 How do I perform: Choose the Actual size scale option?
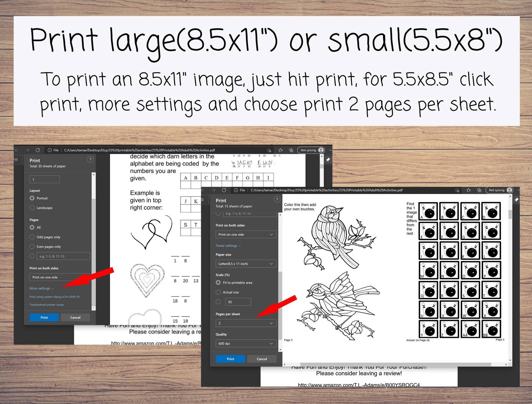218,292
